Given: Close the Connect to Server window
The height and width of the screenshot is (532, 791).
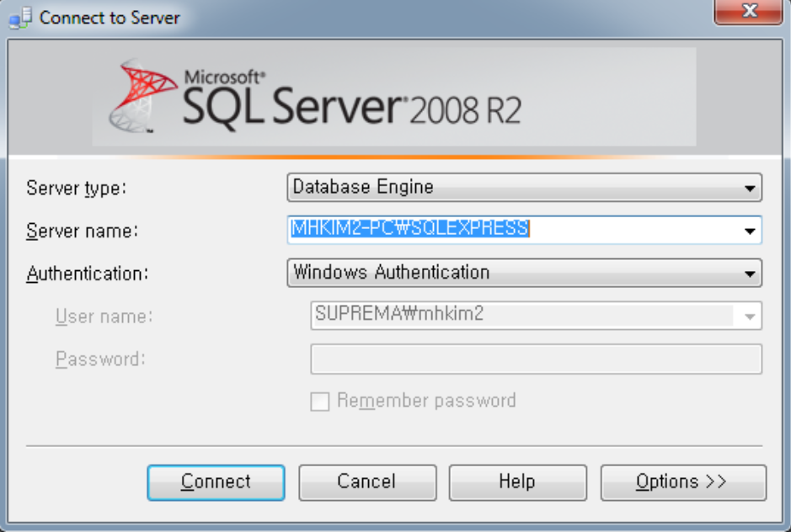Looking at the screenshot, I should 749,11.
